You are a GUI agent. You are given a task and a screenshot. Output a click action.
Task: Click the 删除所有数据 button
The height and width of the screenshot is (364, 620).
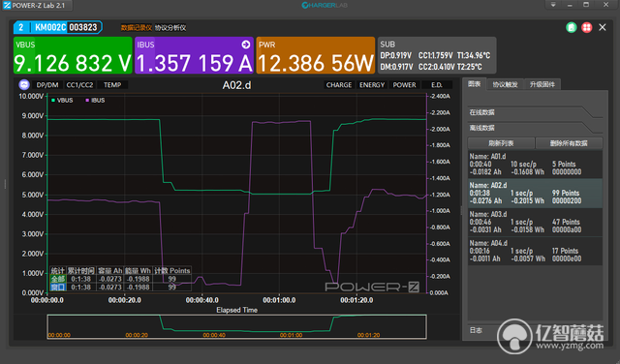[x=569, y=143]
